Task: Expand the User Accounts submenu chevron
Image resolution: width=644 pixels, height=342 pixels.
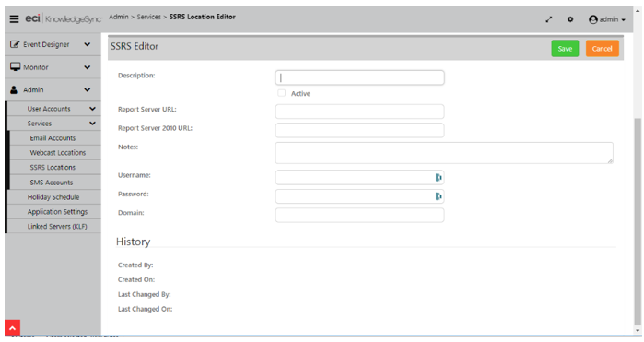Action: click(x=92, y=109)
